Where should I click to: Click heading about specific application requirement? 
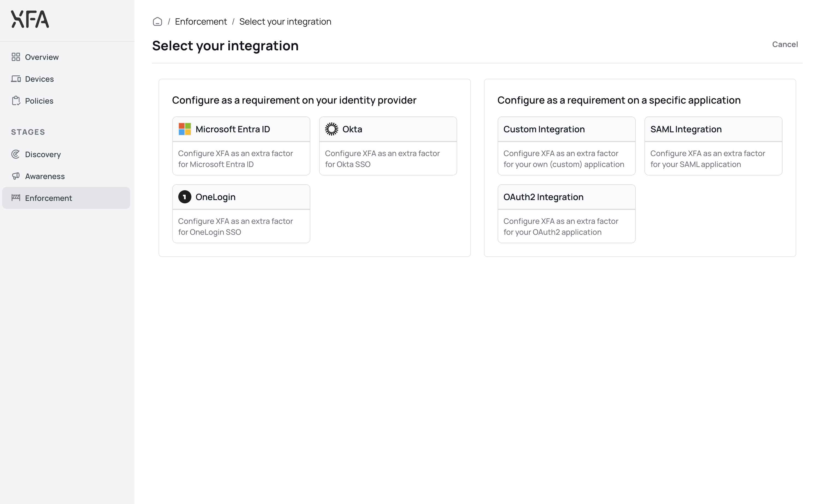pyautogui.click(x=619, y=100)
